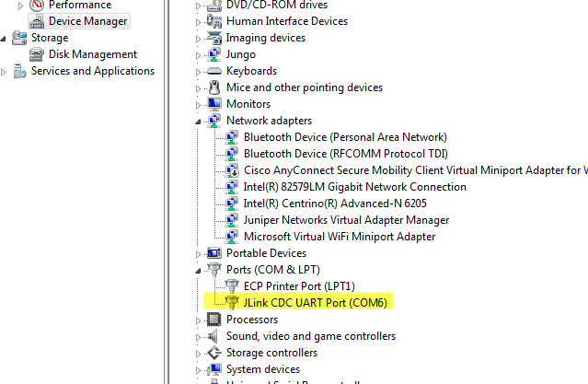Click the Monitors category icon
The width and height of the screenshot is (588, 384).
214,104
